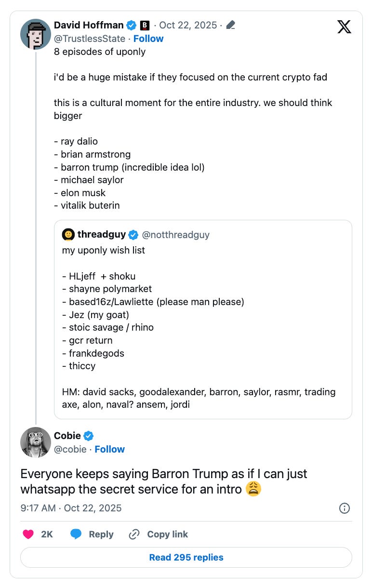This screenshot has height=588, width=372.
Task: Click the tweet info icon
Action: tap(344, 508)
